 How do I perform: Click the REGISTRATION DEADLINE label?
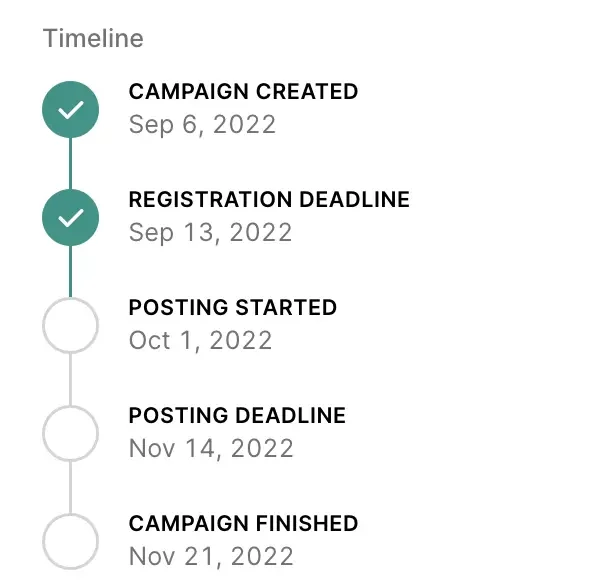[x=269, y=199]
